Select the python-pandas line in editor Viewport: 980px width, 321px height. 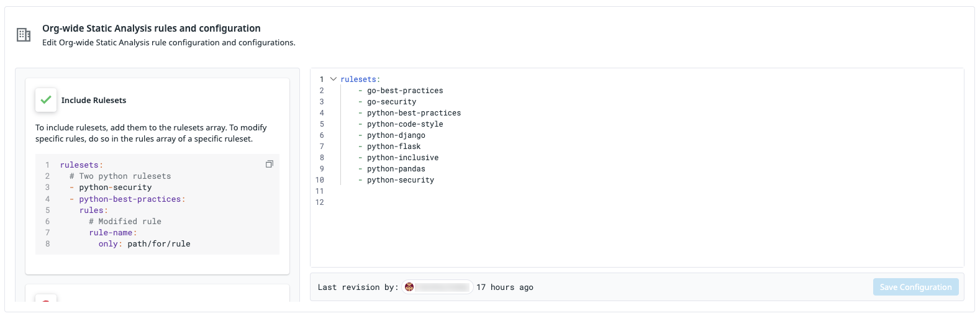pos(396,169)
